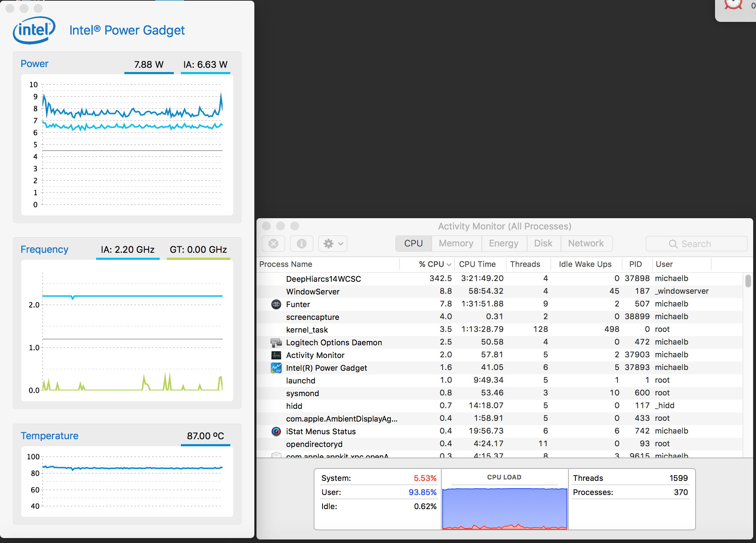
Task: Click the Frequency graph in Intel Power Gadget
Action: click(127, 330)
